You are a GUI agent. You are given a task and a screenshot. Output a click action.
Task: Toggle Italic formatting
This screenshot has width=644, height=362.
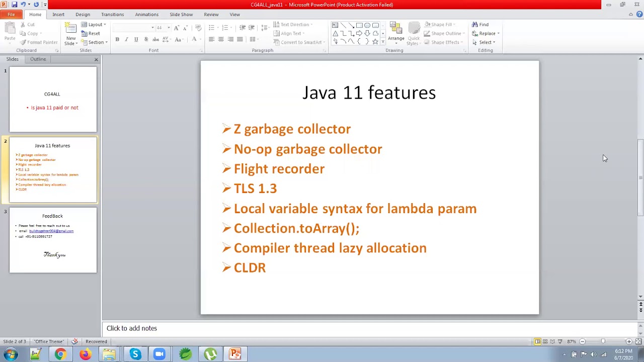[x=126, y=39]
